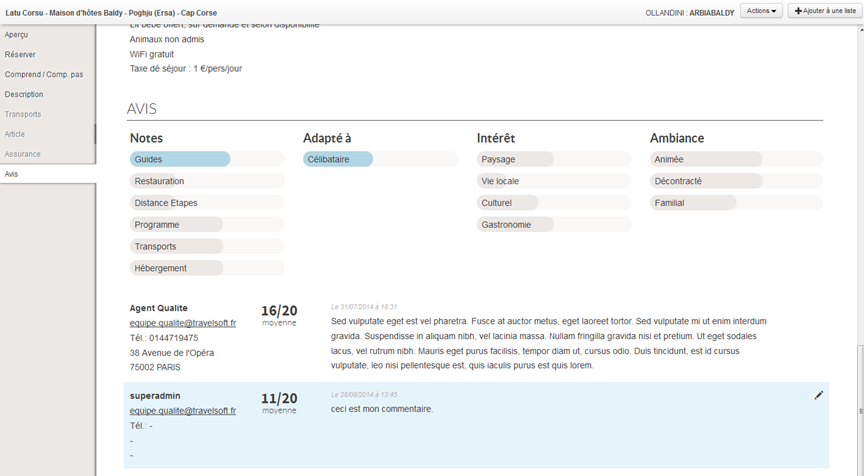Click superadmin's equipe.qualite email link
This screenshot has width=864, height=476.
(x=182, y=411)
